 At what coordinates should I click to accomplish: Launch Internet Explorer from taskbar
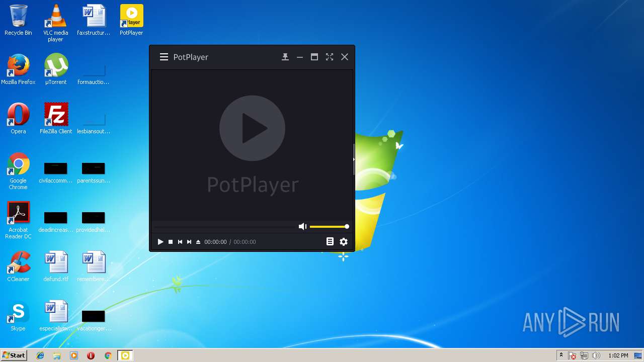point(40,355)
